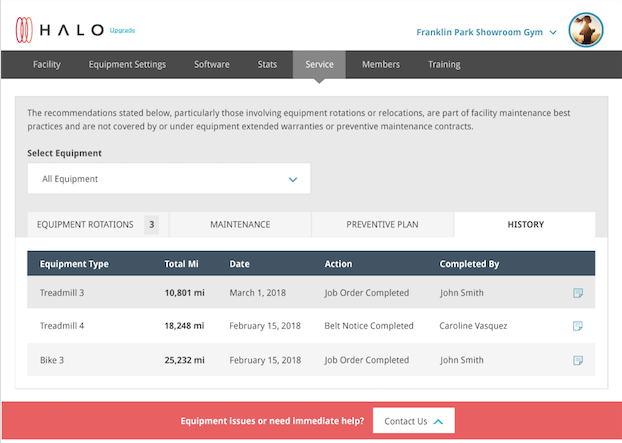The image size is (622, 443).
Task: Open the Stats menu item
Action: click(267, 65)
